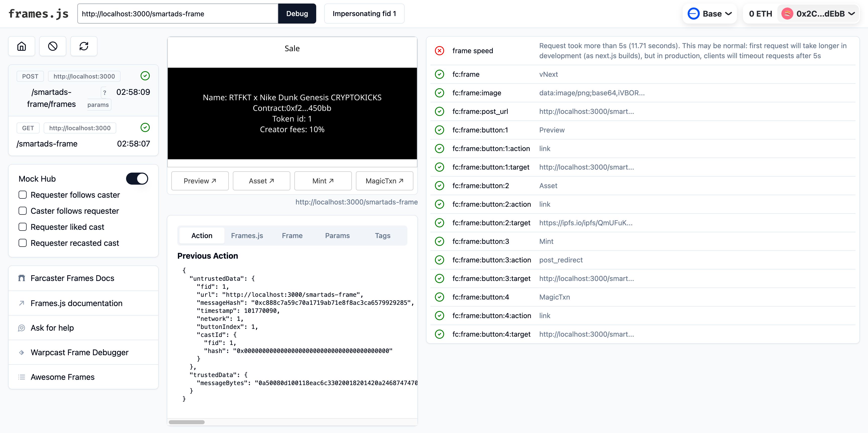Click the check icon beside fc:frame:button:2:target
Screen dimensions: 868x433
439,223
